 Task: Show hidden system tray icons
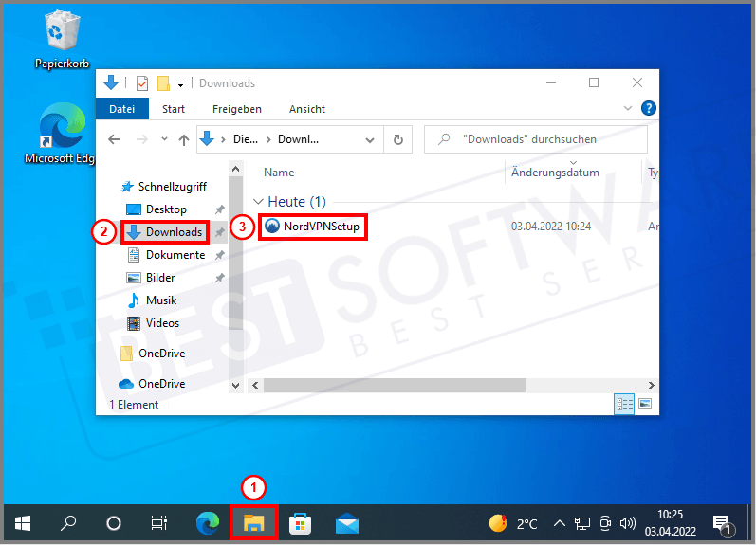(x=559, y=523)
